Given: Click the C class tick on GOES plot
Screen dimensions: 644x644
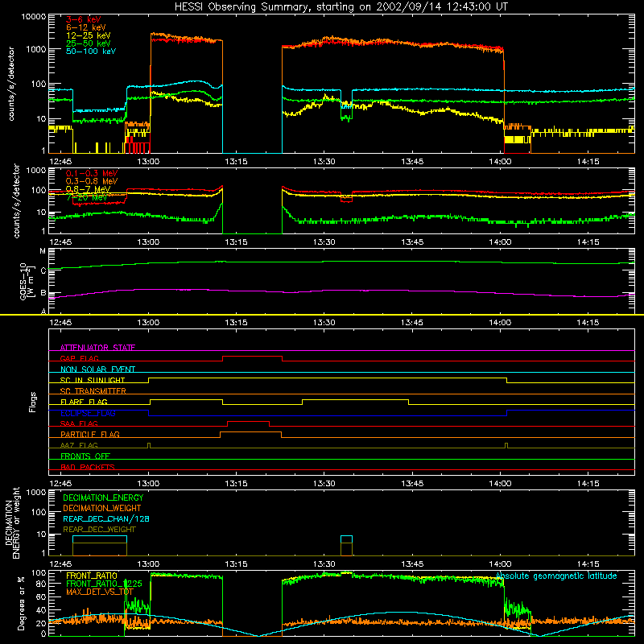Looking at the screenshot, I should (x=43, y=270).
